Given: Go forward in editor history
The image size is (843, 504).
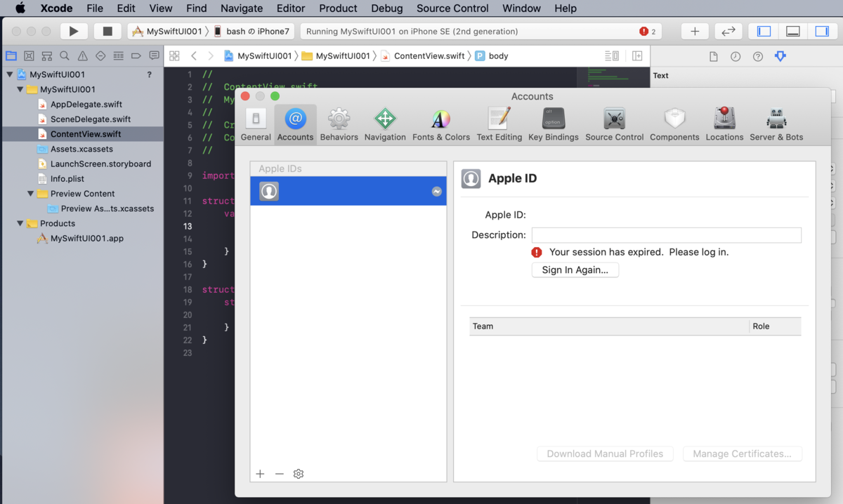Looking at the screenshot, I should pos(211,55).
